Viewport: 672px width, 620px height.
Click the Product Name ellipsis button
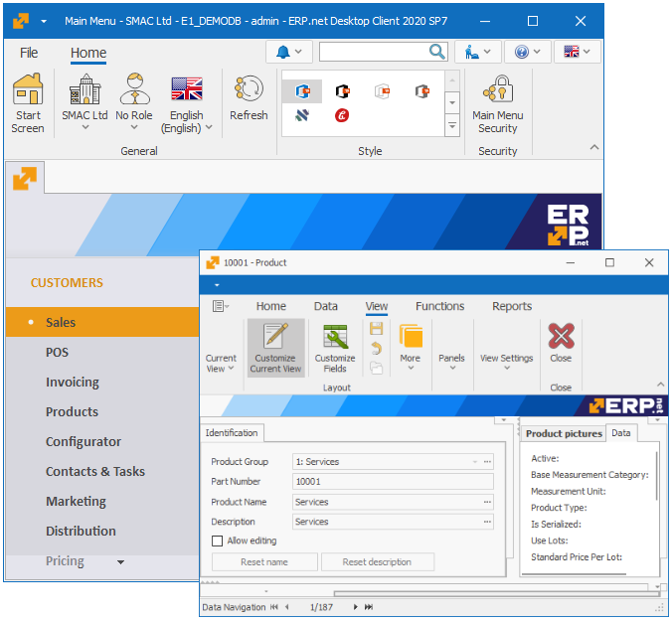point(487,502)
